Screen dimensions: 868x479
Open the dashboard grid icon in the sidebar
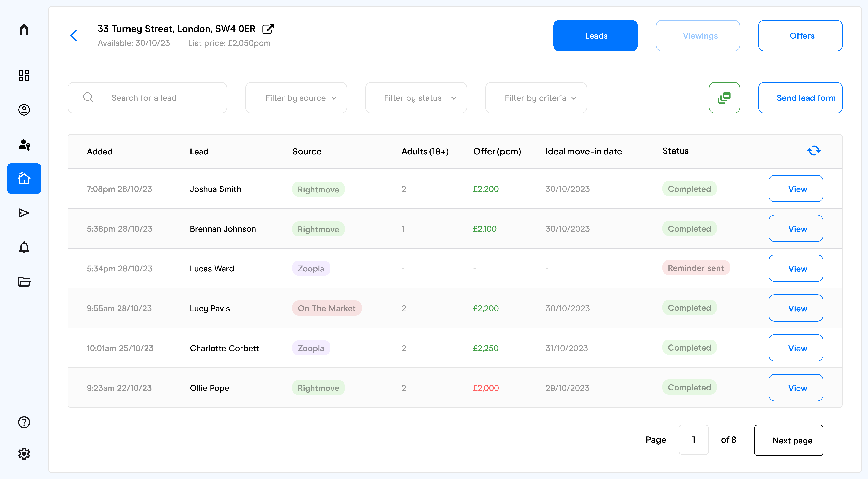click(x=24, y=75)
